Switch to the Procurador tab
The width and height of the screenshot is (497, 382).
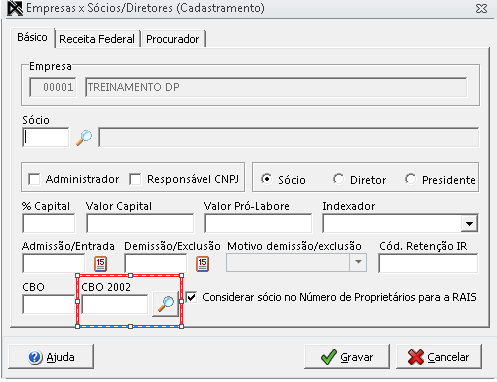(173, 39)
